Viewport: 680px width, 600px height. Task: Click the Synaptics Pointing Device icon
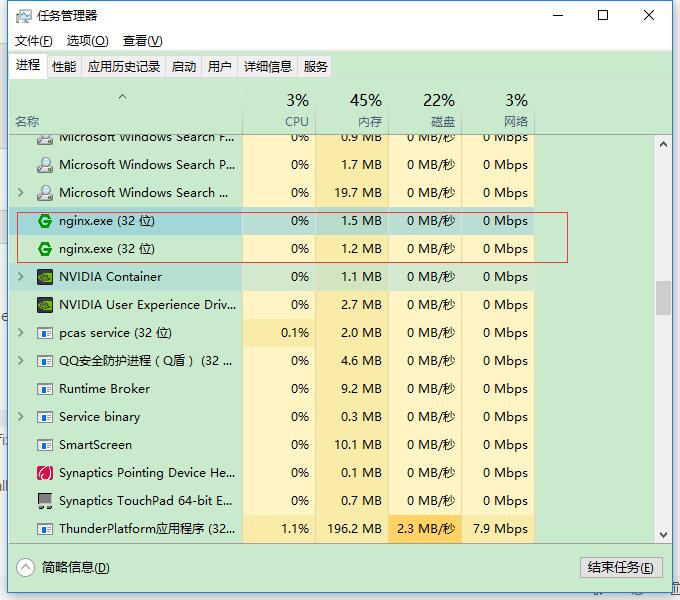(x=45, y=473)
